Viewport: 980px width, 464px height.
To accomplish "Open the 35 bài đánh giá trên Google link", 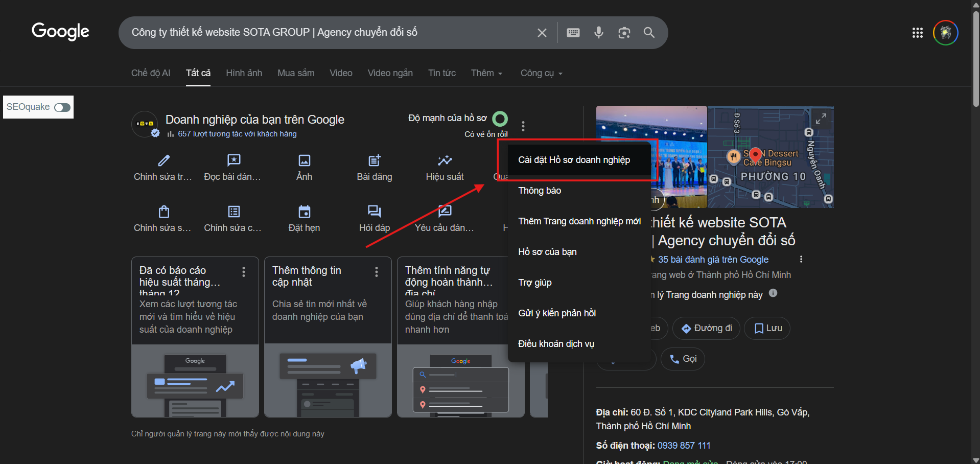I will (712, 259).
